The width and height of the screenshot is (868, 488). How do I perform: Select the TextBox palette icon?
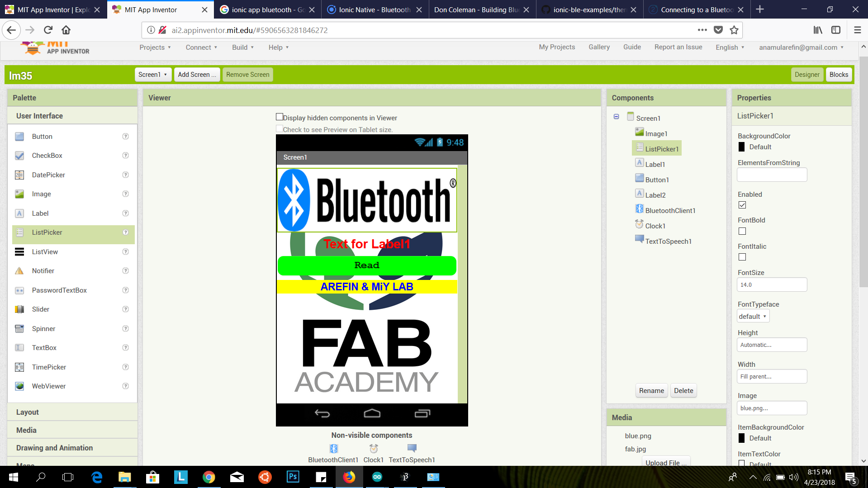(x=19, y=348)
